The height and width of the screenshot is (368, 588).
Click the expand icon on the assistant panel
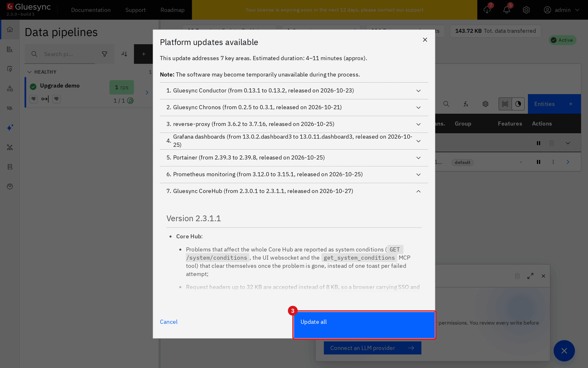[531, 276]
